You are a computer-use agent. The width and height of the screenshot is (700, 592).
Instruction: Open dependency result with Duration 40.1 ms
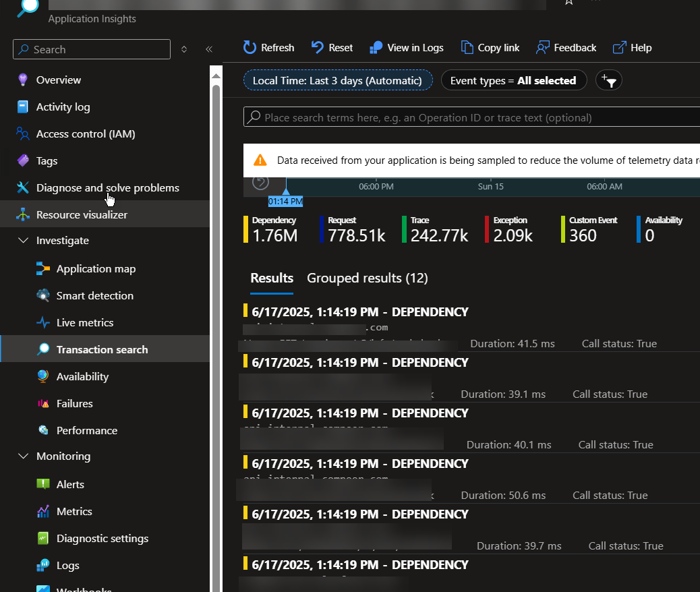471,427
